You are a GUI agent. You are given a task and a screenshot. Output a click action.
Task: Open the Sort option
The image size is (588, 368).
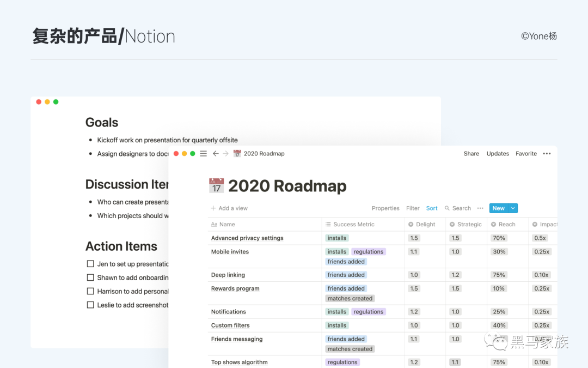[x=432, y=208]
